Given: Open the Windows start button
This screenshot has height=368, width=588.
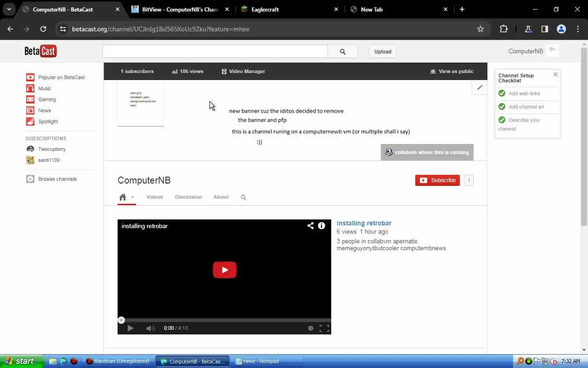Looking at the screenshot, I should (22, 361).
